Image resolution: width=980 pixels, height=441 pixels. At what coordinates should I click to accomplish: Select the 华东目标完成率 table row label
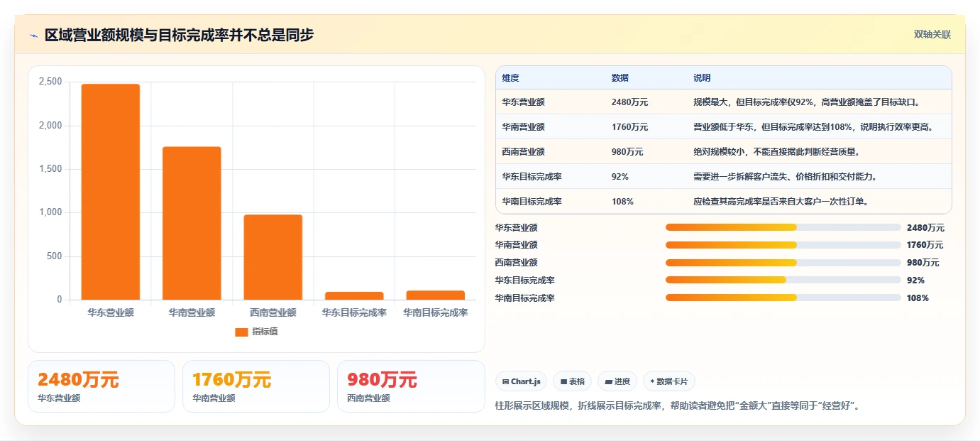click(532, 177)
